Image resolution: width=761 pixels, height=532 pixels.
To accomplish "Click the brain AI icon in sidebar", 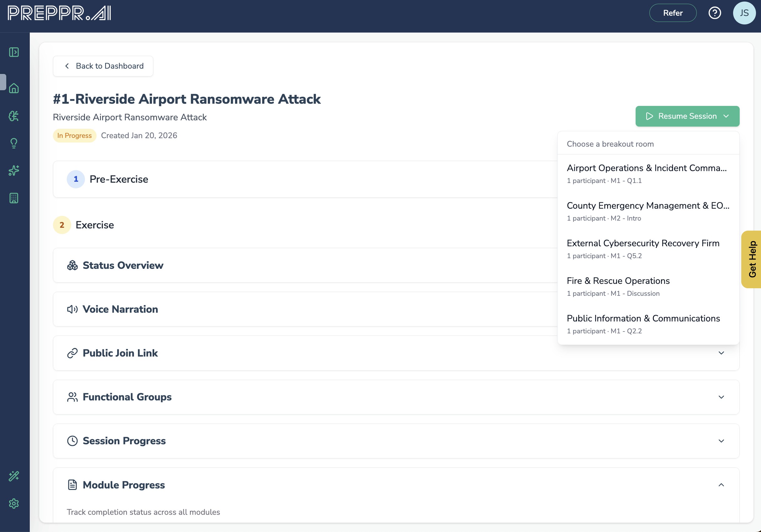I will pyautogui.click(x=14, y=116).
